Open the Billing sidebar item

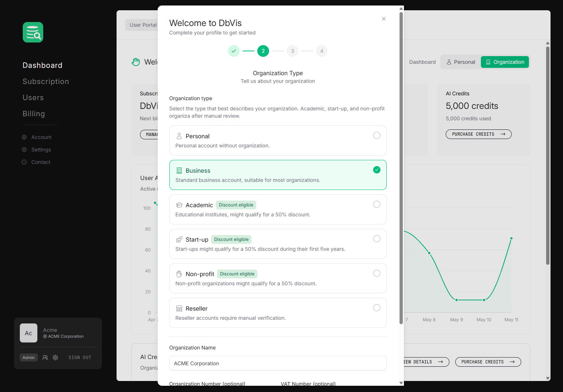coord(34,114)
